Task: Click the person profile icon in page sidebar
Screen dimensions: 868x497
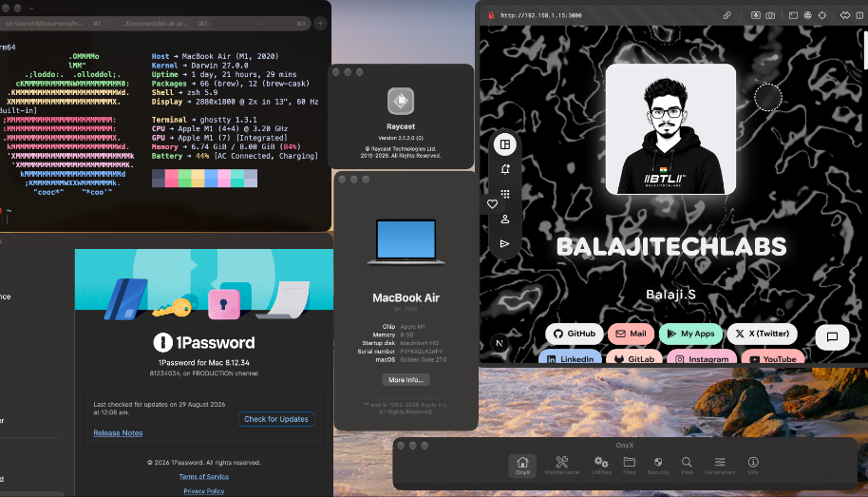Action: pyautogui.click(x=505, y=219)
